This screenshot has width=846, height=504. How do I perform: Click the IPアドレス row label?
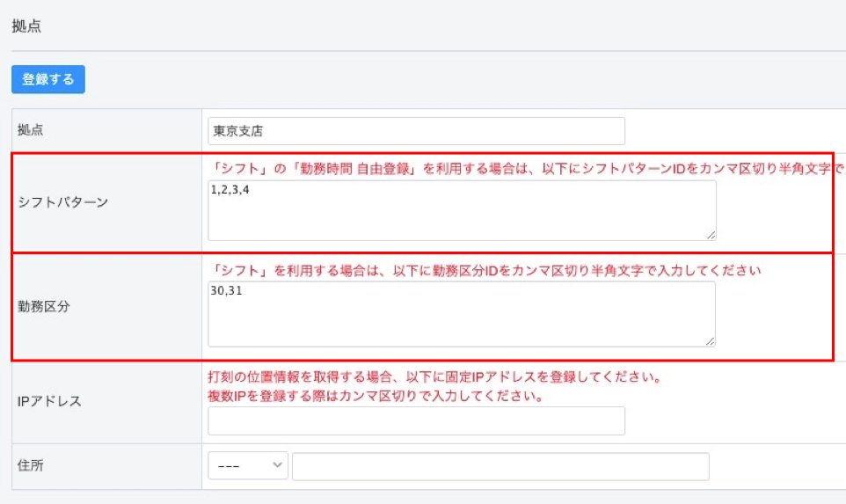(x=49, y=401)
